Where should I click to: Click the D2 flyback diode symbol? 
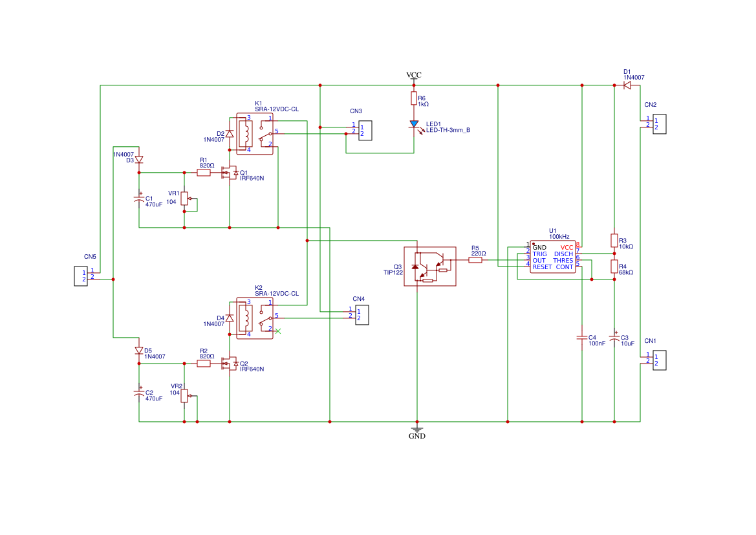click(x=230, y=134)
